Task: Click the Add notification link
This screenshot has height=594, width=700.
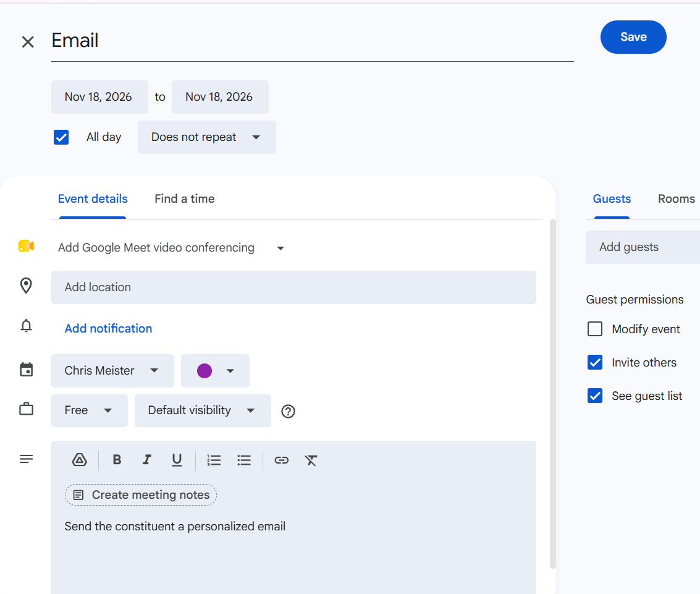Action: click(109, 328)
